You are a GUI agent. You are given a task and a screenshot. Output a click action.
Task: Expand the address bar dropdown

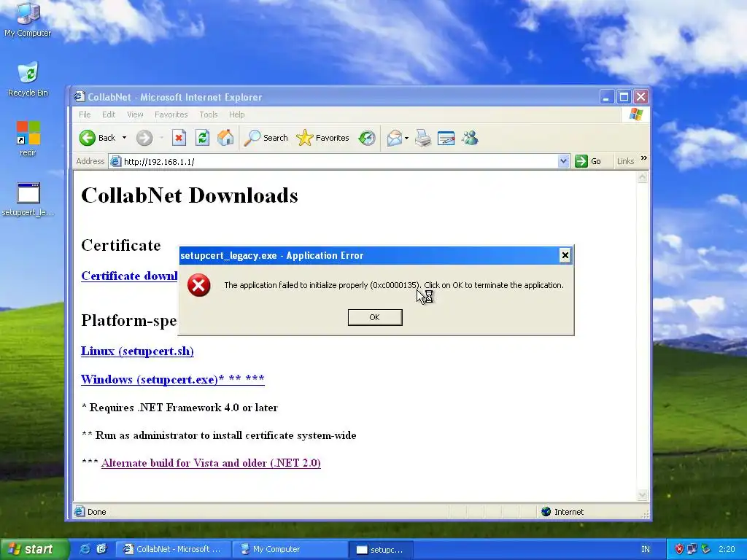coord(564,161)
